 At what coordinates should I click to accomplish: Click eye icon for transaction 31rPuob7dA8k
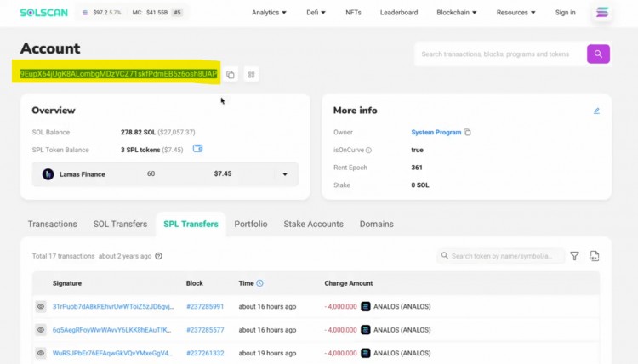tap(40, 306)
